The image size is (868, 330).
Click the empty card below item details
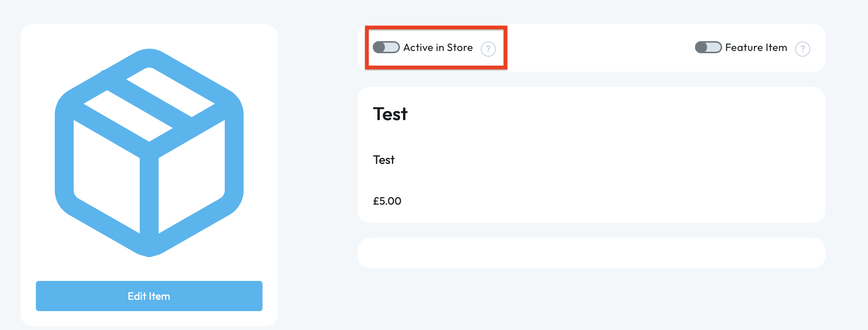click(x=591, y=253)
